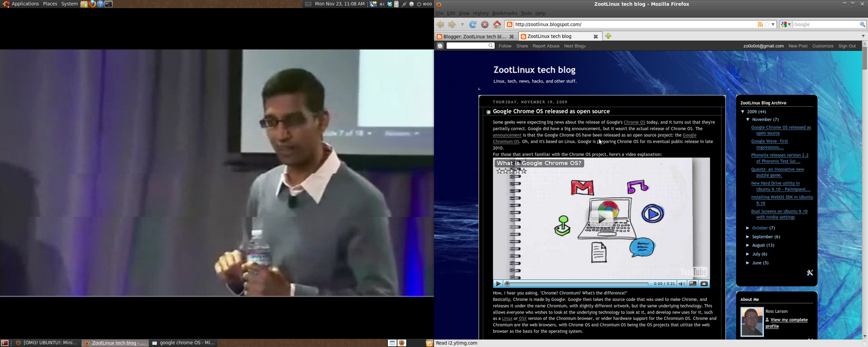Image resolution: width=868 pixels, height=347 pixels.
Task: Expand the September archive
Action: tap(748, 236)
